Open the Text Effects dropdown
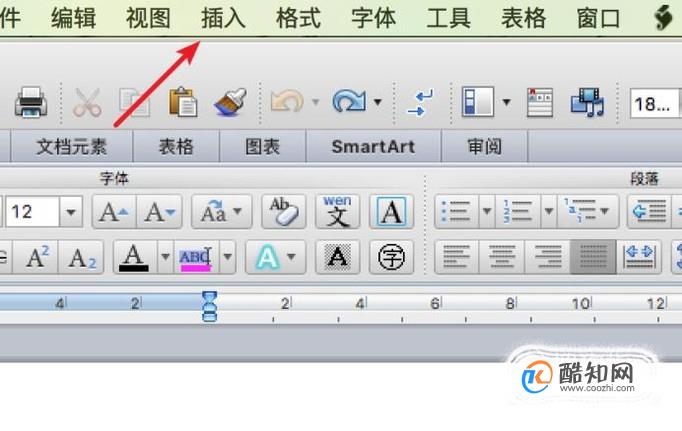The width and height of the screenshot is (682, 431). pyautogui.click(x=276, y=257)
